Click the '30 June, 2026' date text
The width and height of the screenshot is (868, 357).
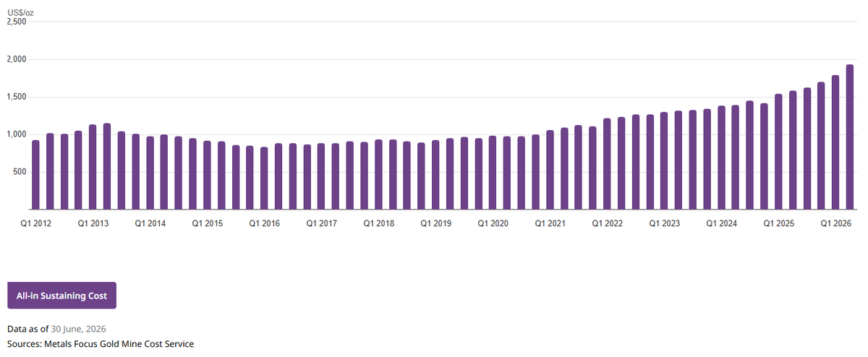pyautogui.click(x=78, y=329)
